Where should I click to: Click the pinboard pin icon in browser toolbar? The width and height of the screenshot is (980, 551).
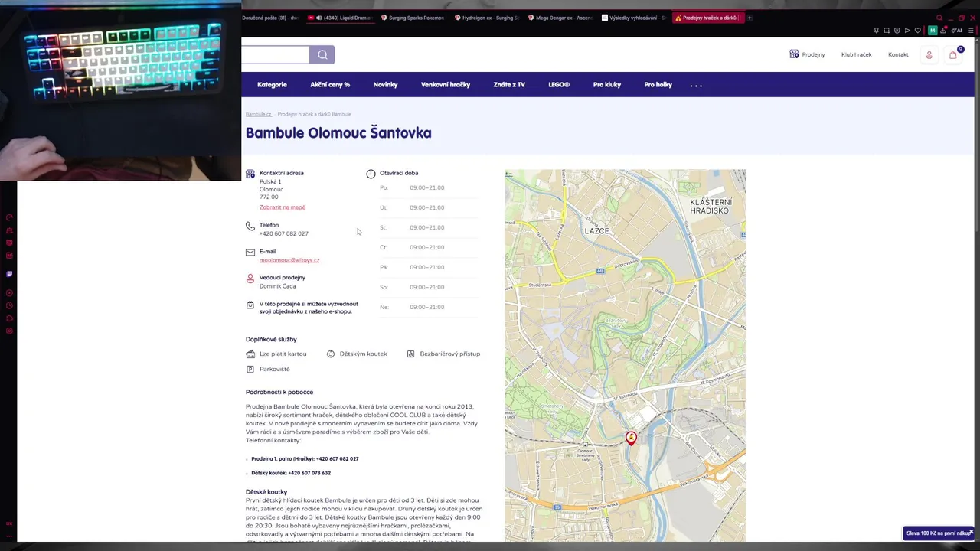coord(877,31)
